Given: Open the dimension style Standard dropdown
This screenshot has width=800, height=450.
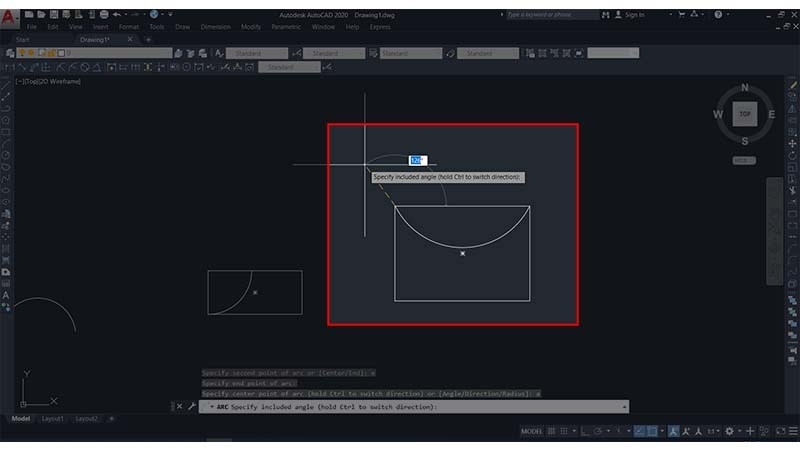Looking at the screenshot, I should (334, 53).
